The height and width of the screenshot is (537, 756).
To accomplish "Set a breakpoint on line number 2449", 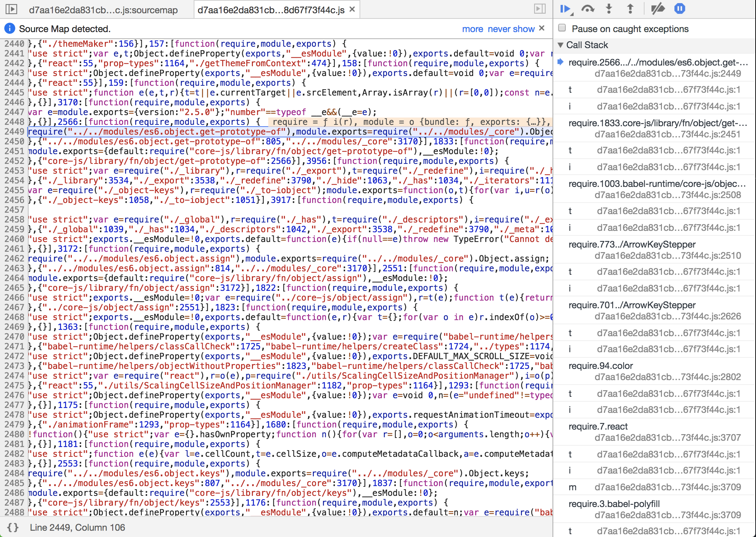I will [x=15, y=131].
